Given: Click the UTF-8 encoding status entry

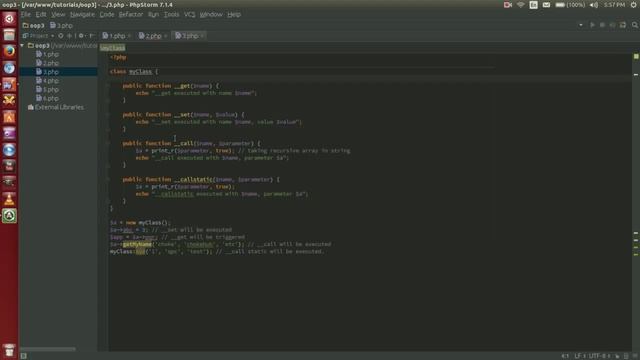Looking at the screenshot, I should [599, 356].
